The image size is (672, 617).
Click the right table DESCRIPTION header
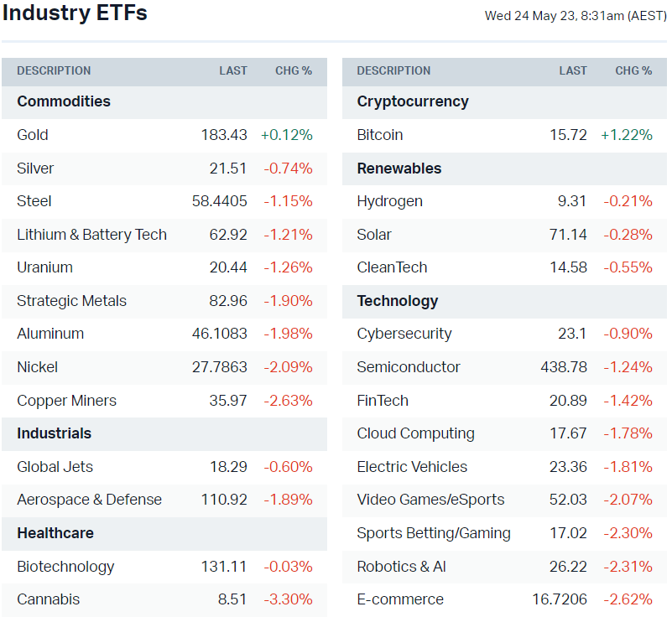point(393,71)
